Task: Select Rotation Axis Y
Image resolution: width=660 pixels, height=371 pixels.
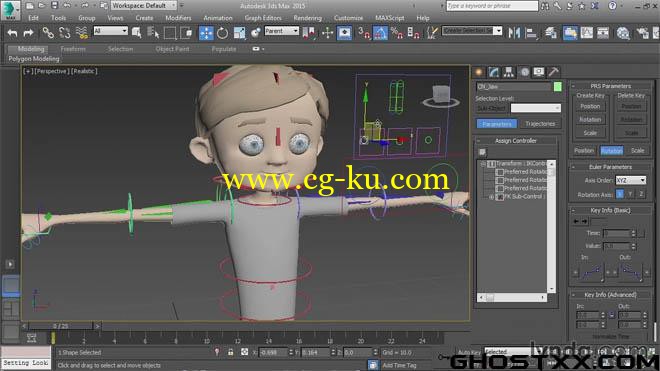Action: click(630, 194)
